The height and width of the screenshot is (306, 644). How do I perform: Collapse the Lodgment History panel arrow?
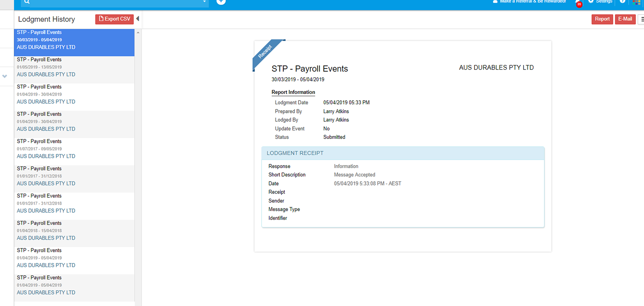click(138, 19)
